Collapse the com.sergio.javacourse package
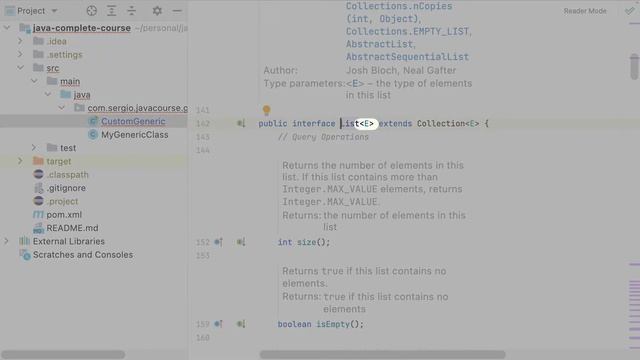This screenshot has width=640, height=360. point(61,108)
